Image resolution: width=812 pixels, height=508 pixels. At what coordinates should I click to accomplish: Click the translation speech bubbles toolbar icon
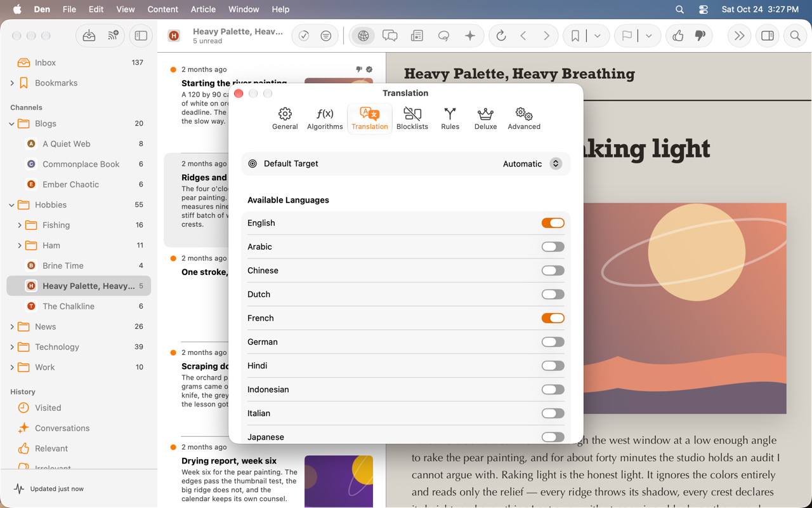pyautogui.click(x=390, y=36)
